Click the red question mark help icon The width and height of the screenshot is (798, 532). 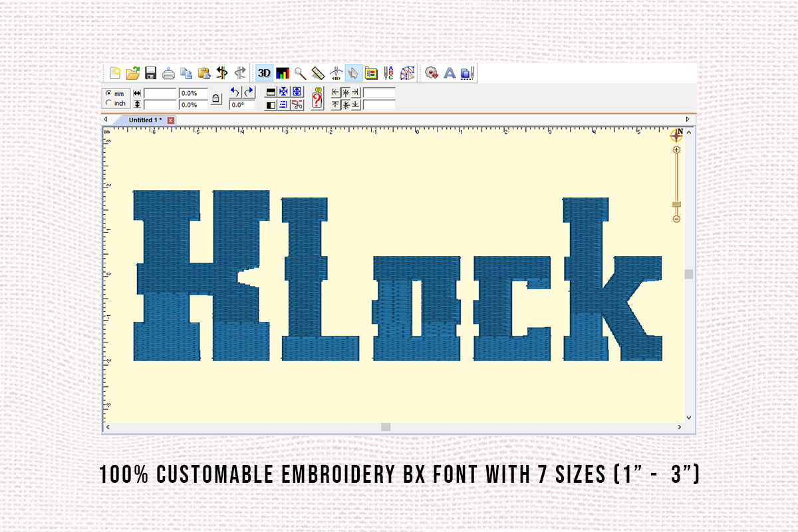pyautogui.click(x=317, y=98)
